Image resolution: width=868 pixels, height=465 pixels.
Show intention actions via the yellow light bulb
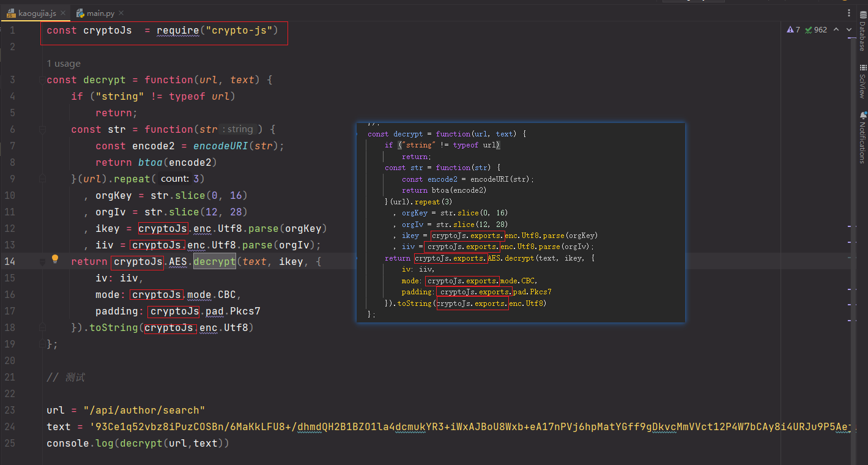[x=54, y=259]
